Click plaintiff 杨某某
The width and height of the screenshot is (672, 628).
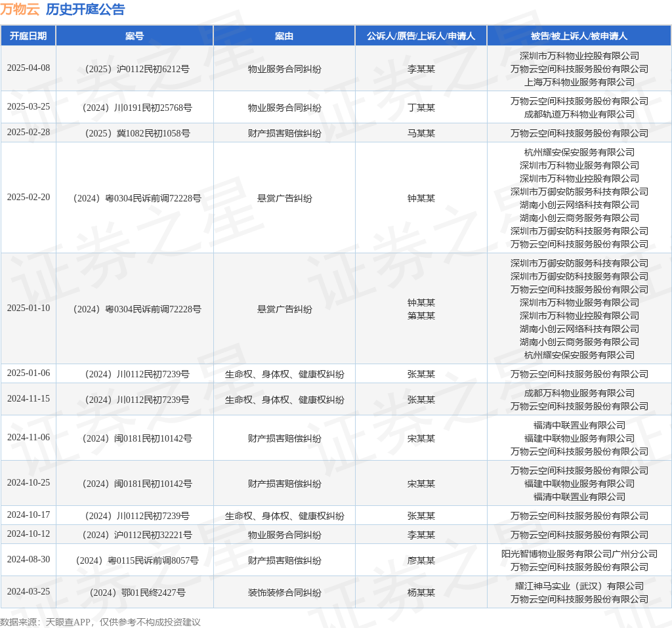coord(421,593)
